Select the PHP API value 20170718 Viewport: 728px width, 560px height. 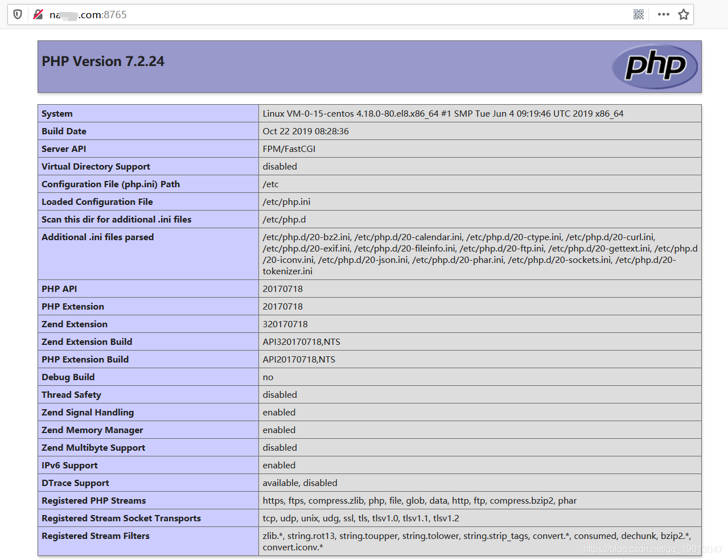(282, 289)
